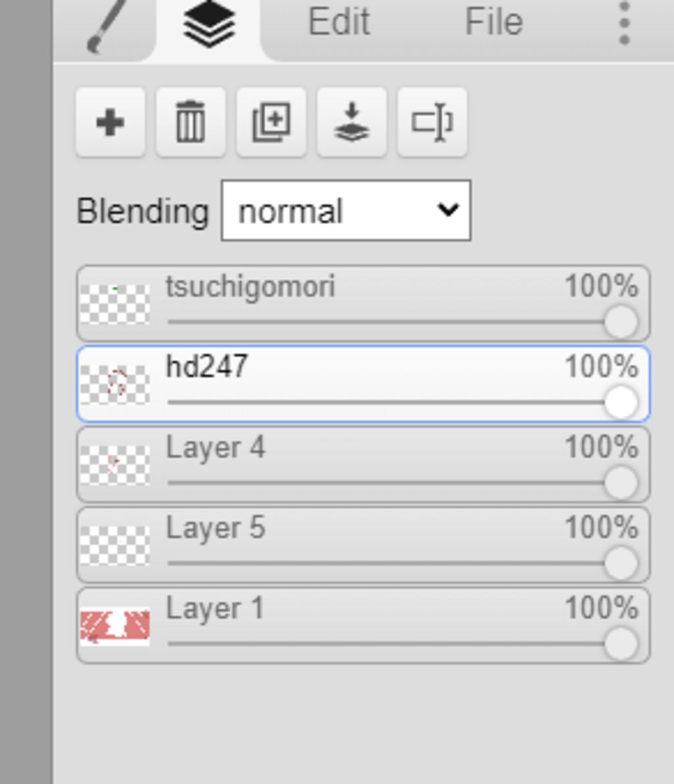Click the hd247 layer thumbnail
This screenshot has height=784, width=674.
coord(115,385)
